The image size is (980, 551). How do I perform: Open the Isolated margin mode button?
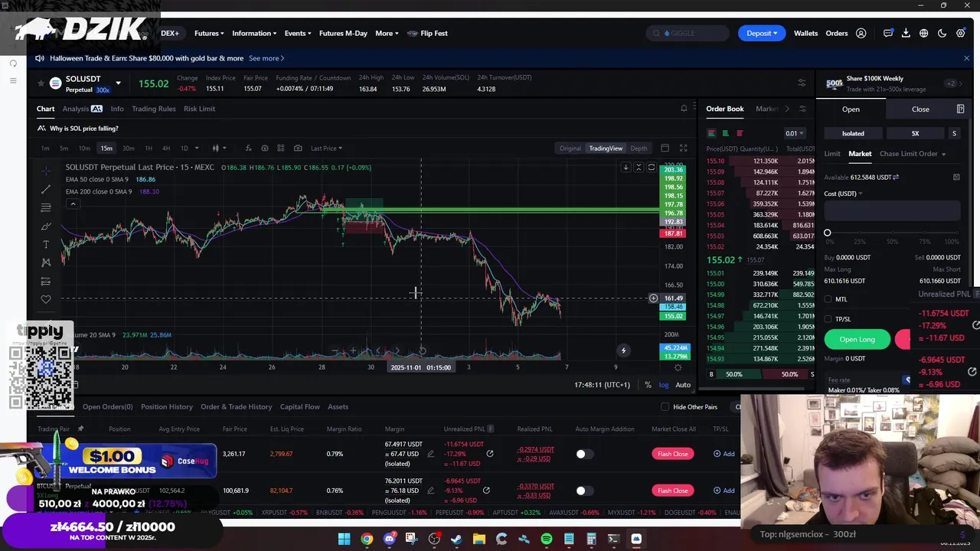click(x=853, y=133)
